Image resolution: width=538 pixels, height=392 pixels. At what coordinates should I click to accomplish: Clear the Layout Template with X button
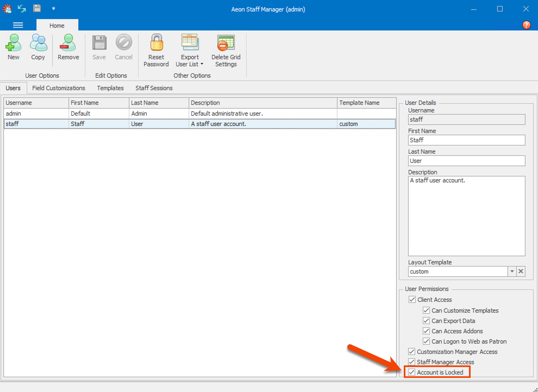click(521, 271)
